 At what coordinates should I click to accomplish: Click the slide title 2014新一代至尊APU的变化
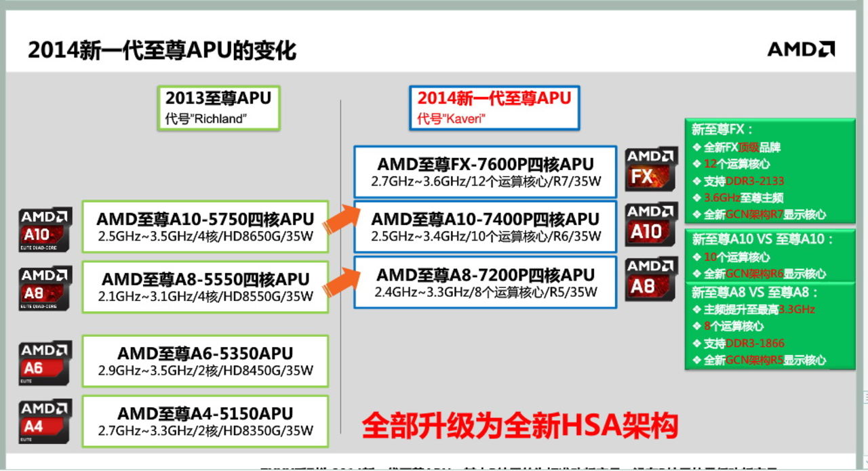point(162,50)
